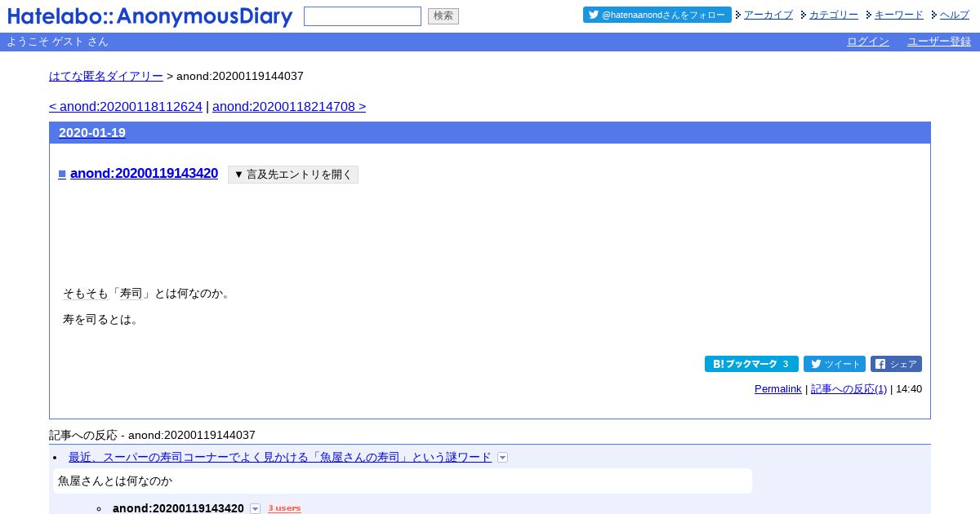Open the 2020-01-19 date heading link
The width and height of the screenshot is (980, 514).
tap(92, 133)
